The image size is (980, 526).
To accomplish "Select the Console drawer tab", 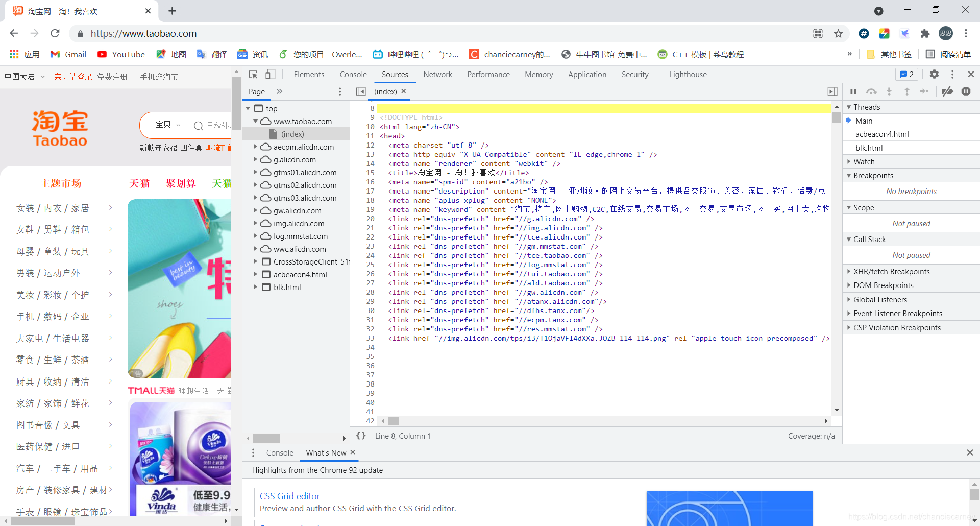I will click(x=280, y=453).
